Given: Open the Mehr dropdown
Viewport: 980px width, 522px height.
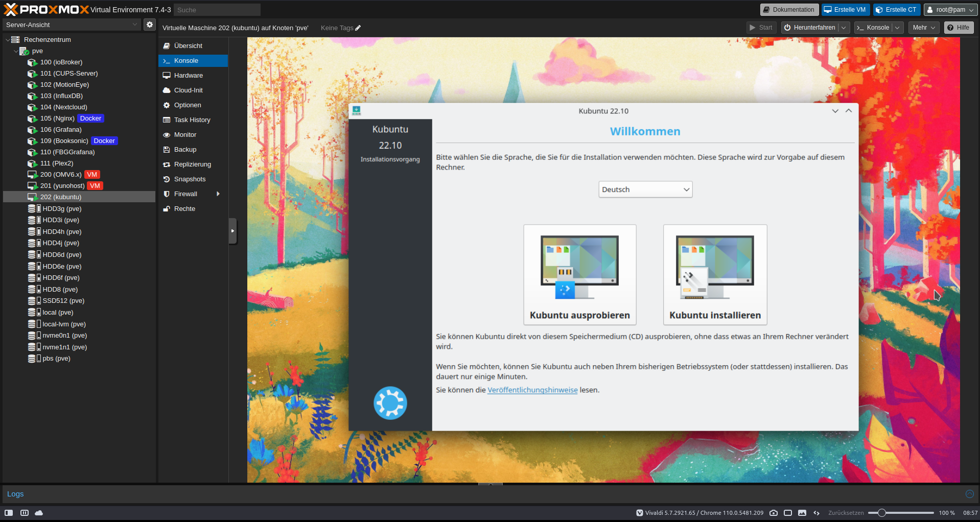Looking at the screenshot, I should coord(924,28).
